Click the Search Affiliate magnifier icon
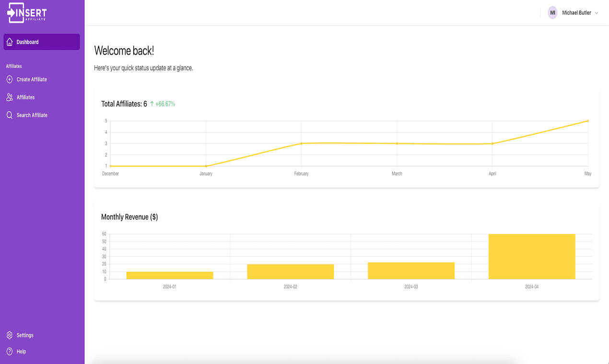The width and height of the screenshot is (609, 364). tap(10, 115)
